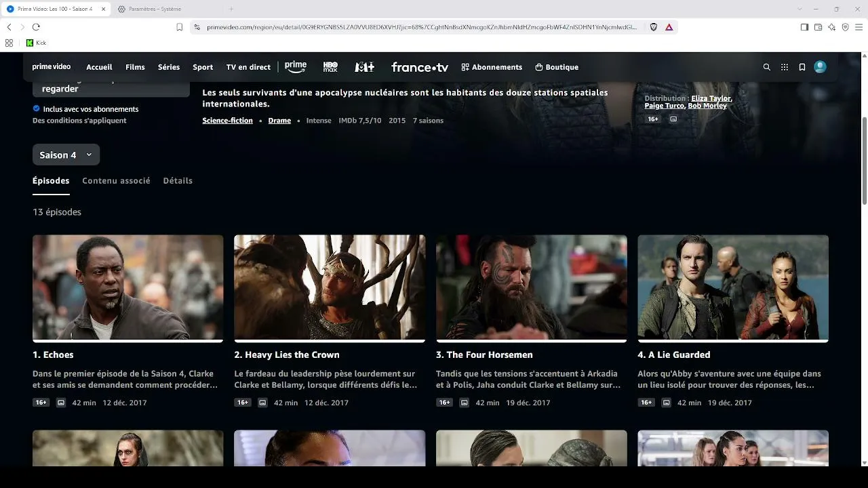Reload the Prime Video page
Screen dimensions: 868x488
click(x=36, y=27)
